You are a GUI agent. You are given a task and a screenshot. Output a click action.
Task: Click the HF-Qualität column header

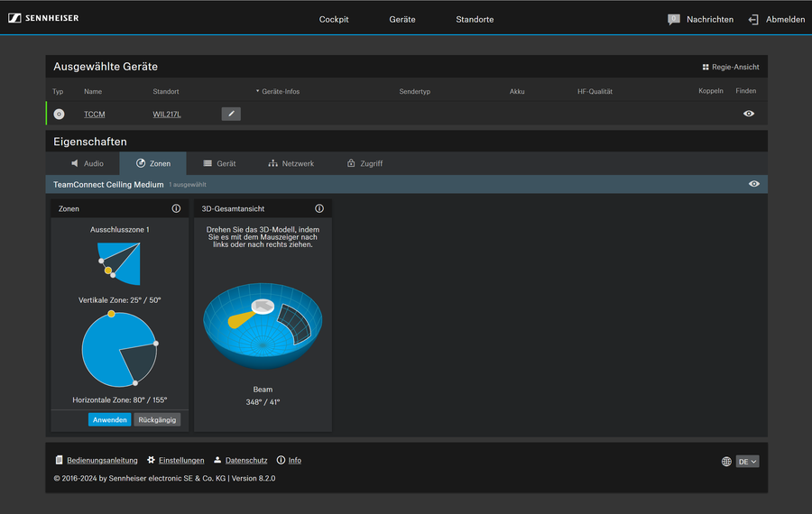pyautogui.click(x=595, y=92)
